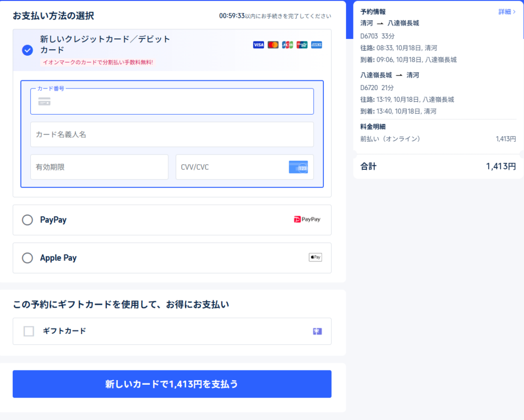Click the CVV/CVC input field
This screenshot has width=524, height=420.
230,167
